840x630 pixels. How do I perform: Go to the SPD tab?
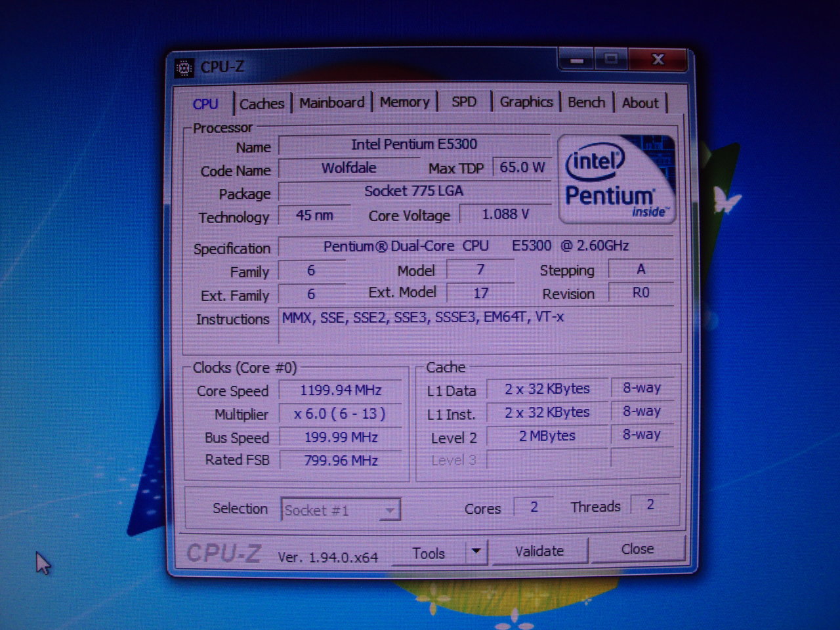tap(464, 102)
